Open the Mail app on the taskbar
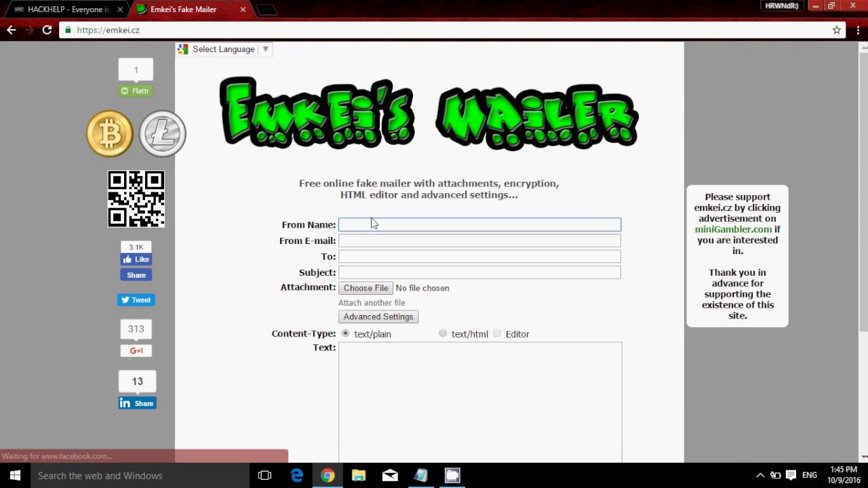The height and width of the screenshot is (488, 868). pyautogui.click(x=390, y=475)
